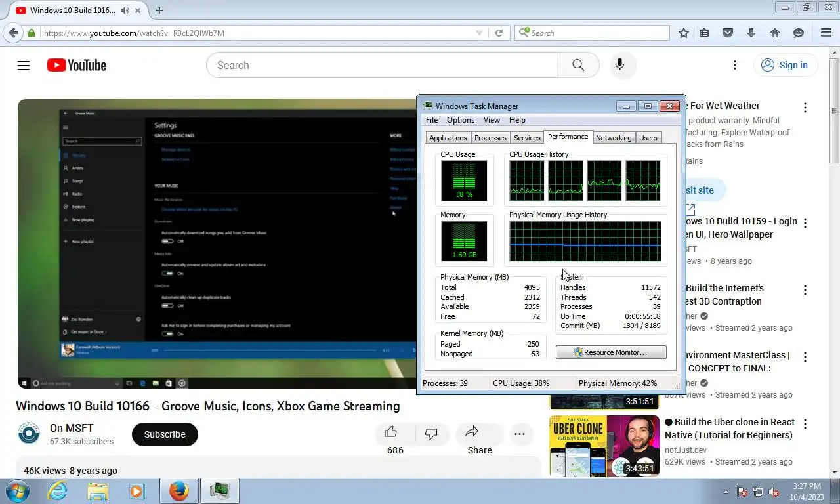Switch to Applications tab

(x=448, y=138)
